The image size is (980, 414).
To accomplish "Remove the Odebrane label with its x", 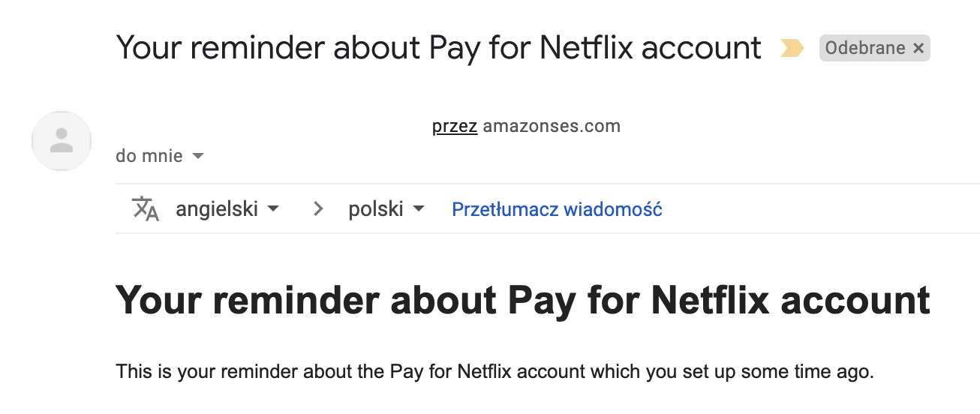I will coord(918,49).
